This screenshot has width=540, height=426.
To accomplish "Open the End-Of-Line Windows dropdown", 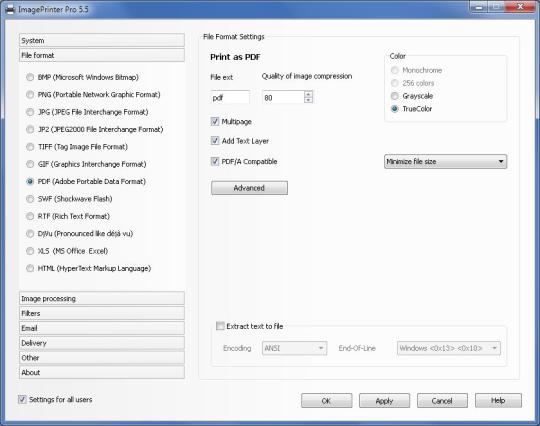I will coord(449,348).
